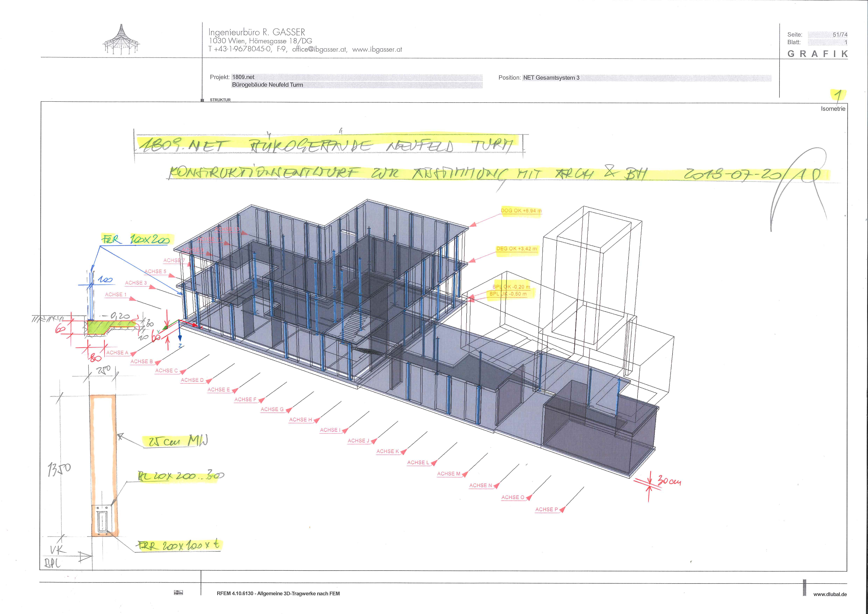
Task: Click the RFEM 4.10.6130 footer text
Action: [x=278, y=594]
